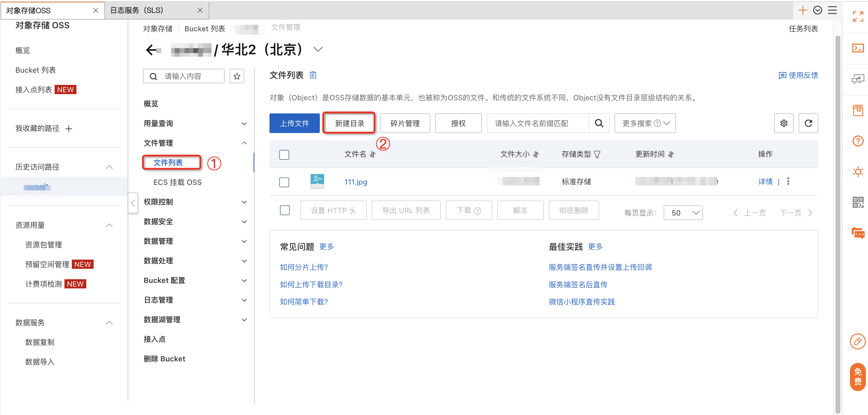
Task: Open Cloud Shell terminal icon in right sidebar
Action: pos(858,48)
